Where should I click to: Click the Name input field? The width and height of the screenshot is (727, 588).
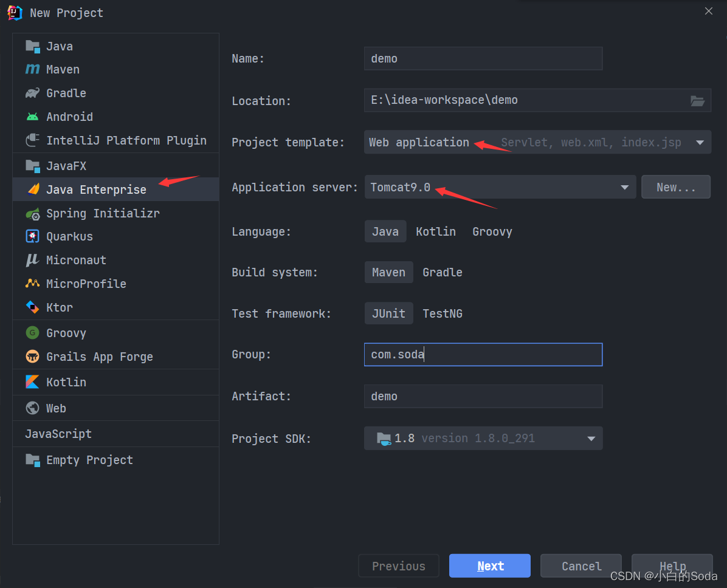point(483,58)
